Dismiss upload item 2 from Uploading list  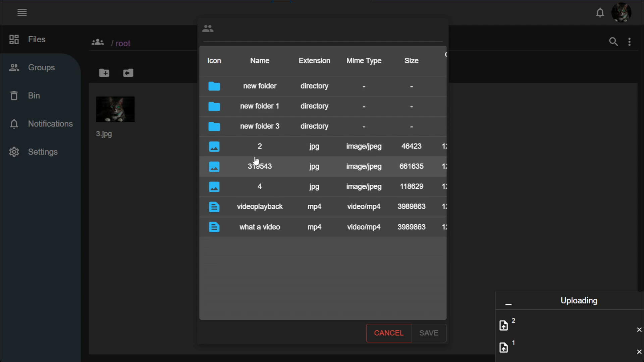tap(639, 330)
